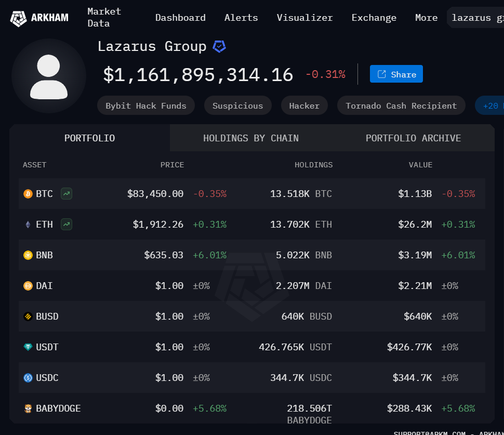The height and width of the screenshot is (435, 504).
Task: Sort by the Asset column header
Action: coord(34,165)
